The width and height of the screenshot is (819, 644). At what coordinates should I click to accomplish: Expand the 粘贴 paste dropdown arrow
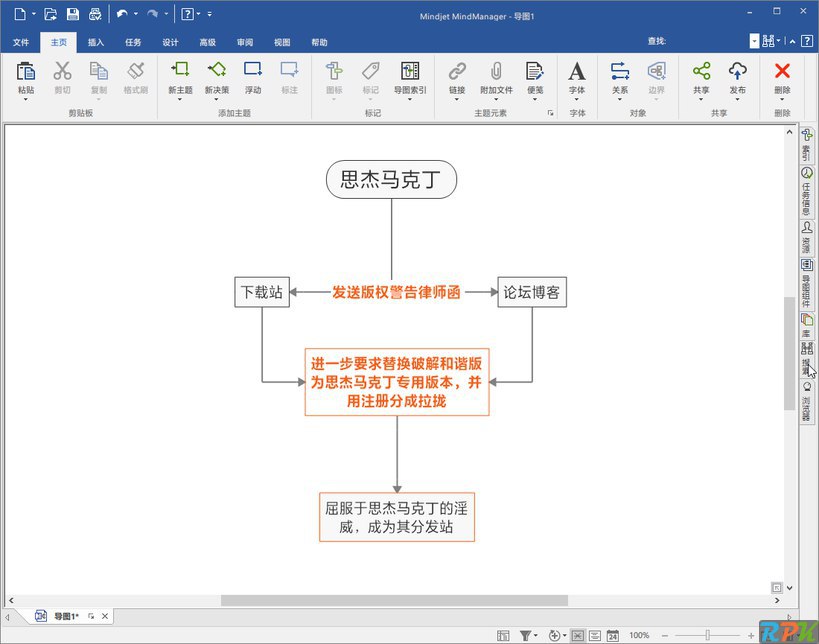(x=26, y=100)
